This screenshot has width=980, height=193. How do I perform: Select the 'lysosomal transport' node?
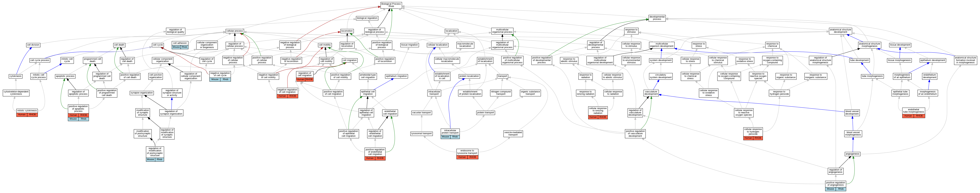pos(422,134)
